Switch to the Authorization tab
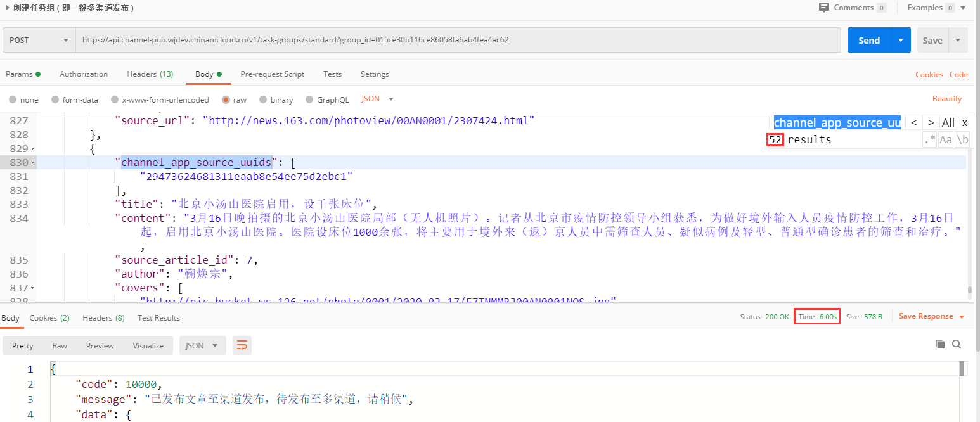The width and height of the screenshot is (980, 422). pyautogui.click(x=84, y=74)
